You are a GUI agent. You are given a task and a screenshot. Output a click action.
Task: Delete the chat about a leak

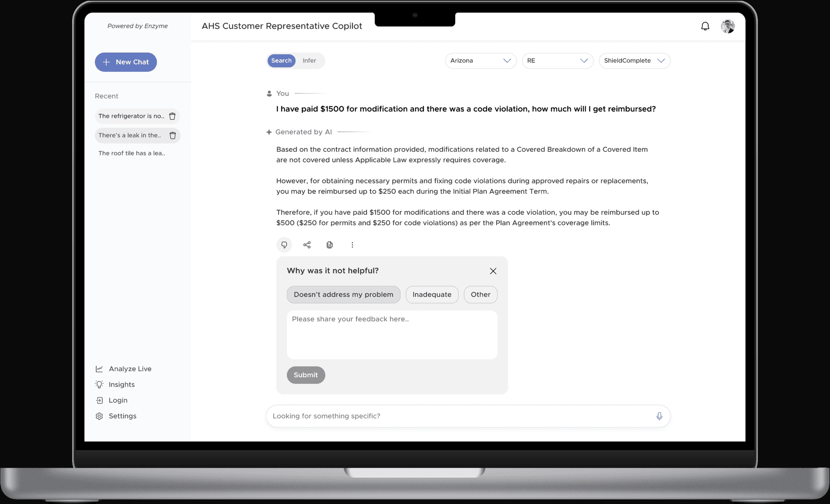[x=173, y=135]
